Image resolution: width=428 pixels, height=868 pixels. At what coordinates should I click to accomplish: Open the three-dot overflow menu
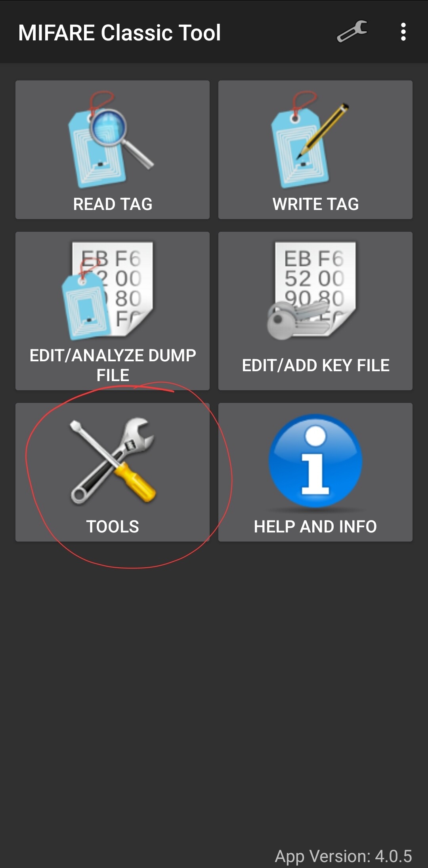pos(403,32)
